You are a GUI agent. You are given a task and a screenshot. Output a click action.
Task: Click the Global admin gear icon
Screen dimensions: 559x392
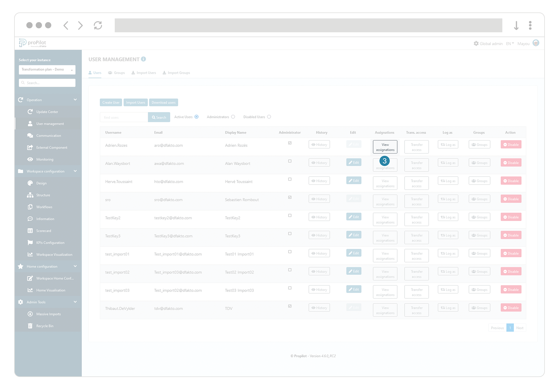pos(476,43)
